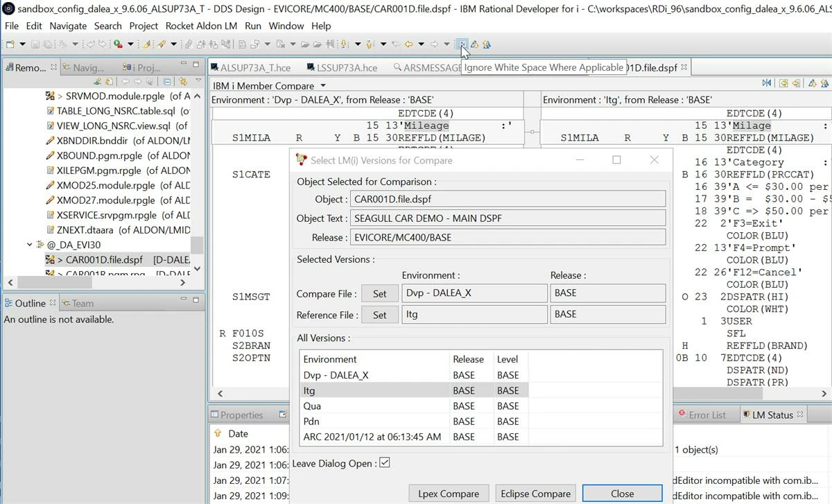Switch to the Properties tab

[x=236, y=415]
